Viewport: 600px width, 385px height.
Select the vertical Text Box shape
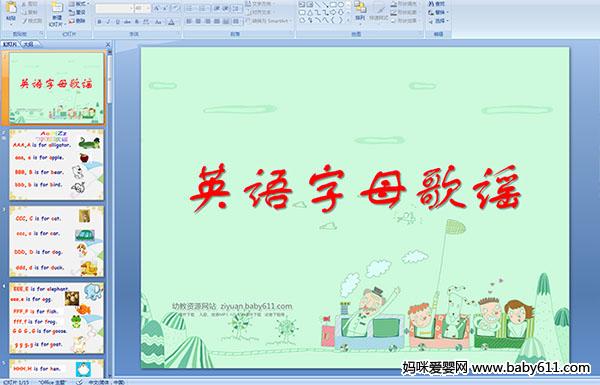pos(310,4)
